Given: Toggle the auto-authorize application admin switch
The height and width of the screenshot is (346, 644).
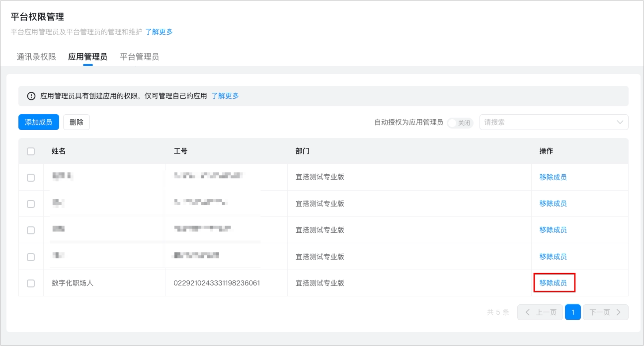Looking at the screenshot, I should (x=460, y=123).
